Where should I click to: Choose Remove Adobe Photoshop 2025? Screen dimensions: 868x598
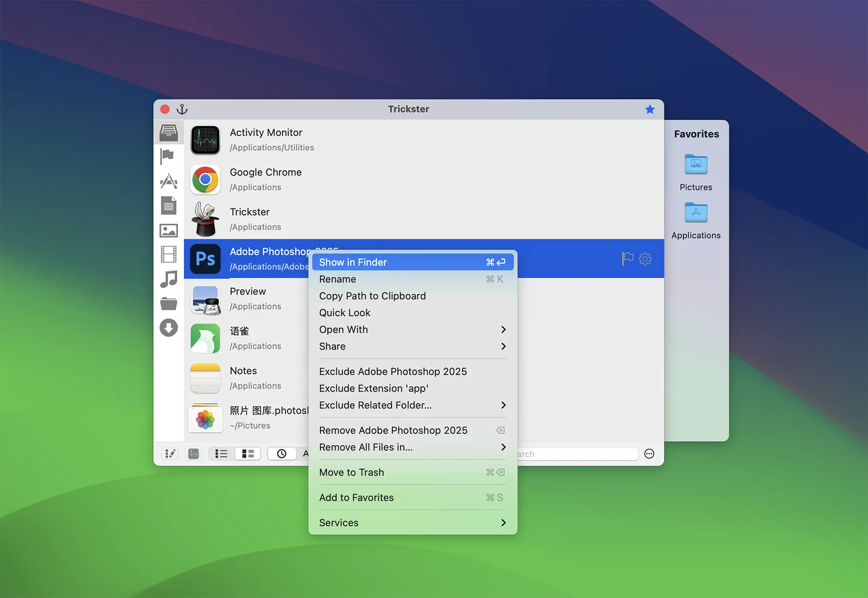(413, 430)
